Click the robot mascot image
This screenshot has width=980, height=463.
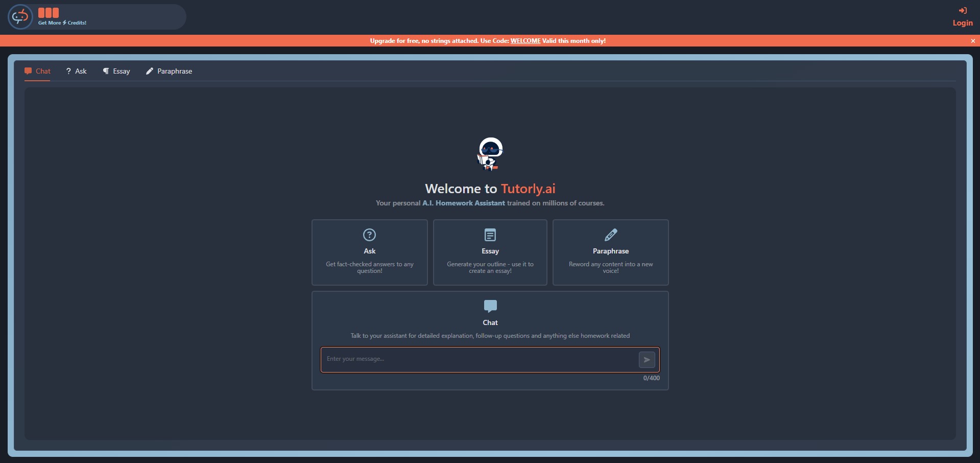pyautogui.click(x=490, y=154)
